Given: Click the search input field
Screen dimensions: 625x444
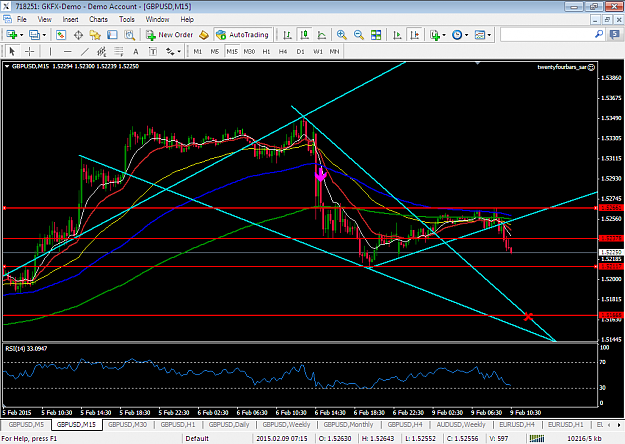Looking at the screenshot, I should pyautogui.click(x=547, y=35).
